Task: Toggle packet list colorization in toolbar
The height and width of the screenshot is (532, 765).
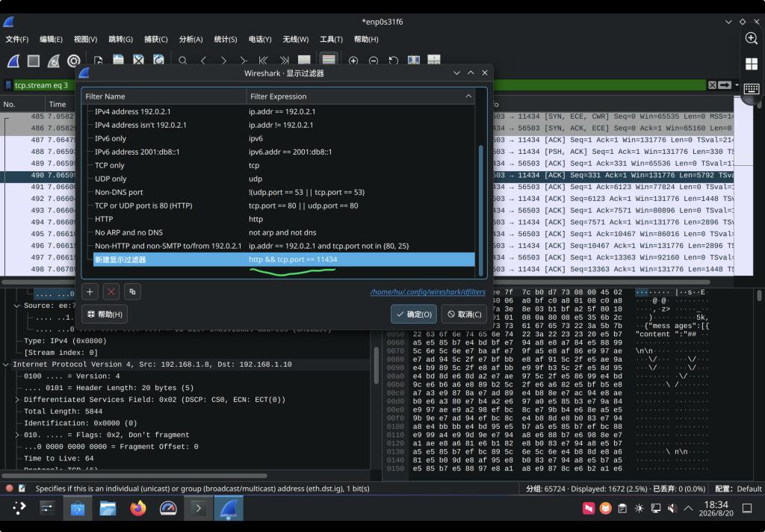Action: click(x=329, y=60)
